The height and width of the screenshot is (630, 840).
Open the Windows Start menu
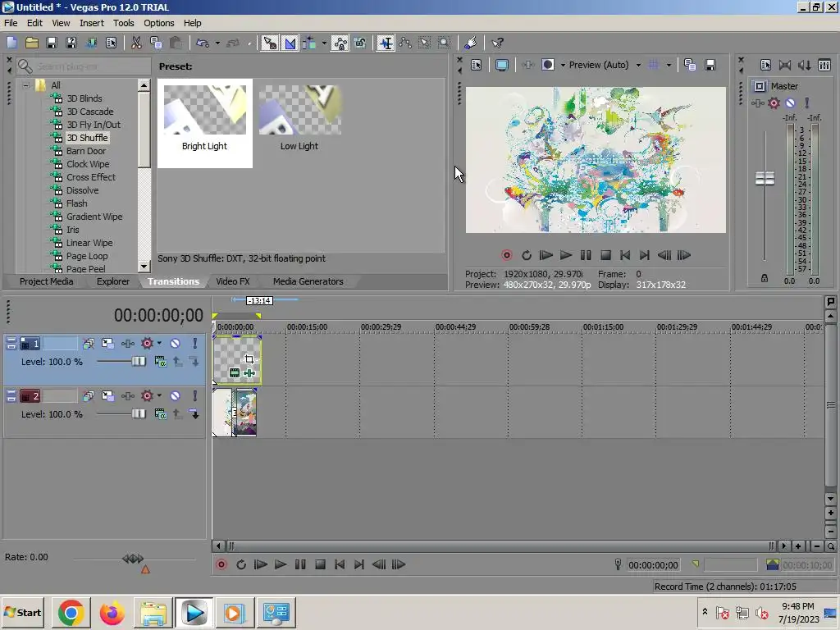[23, 612]
